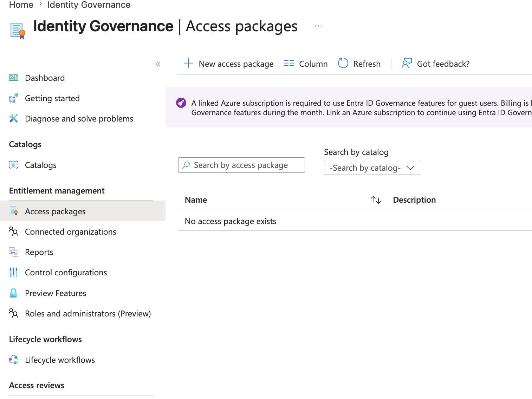Viewport: 532px width, 399px height.
Task: Click the purple rocket banner icon
Action: (181, 103)
